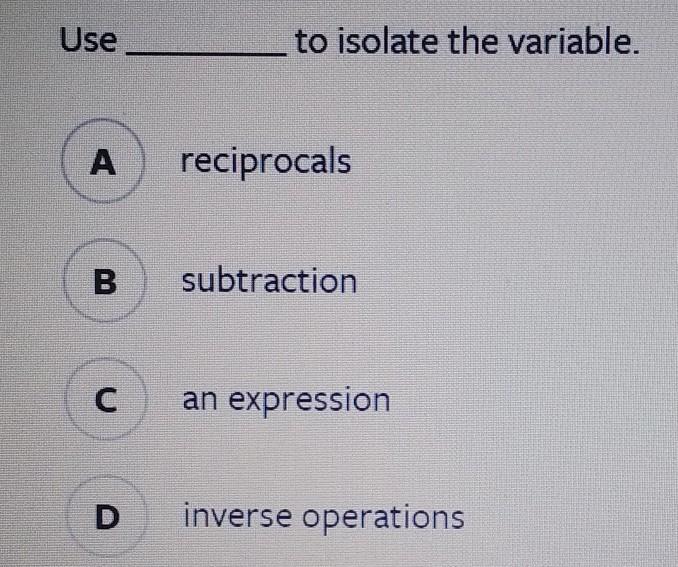
Task: Select the circle labeled A
Action: point(101,162)
